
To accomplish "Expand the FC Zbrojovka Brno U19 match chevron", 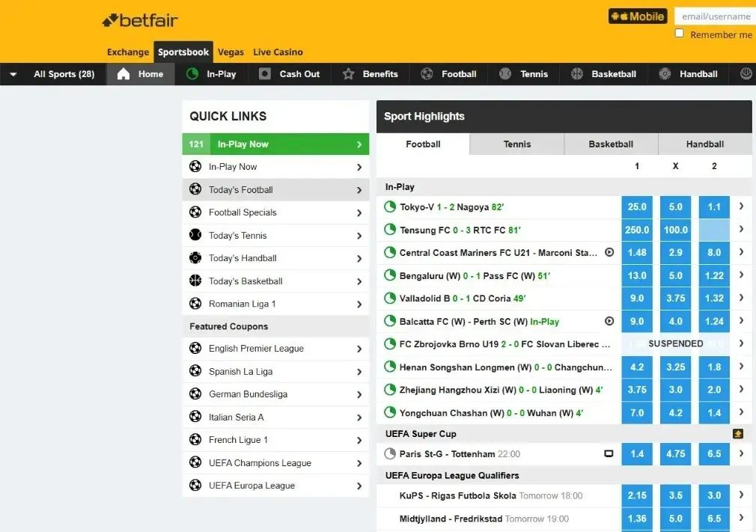I will point(742,343).
